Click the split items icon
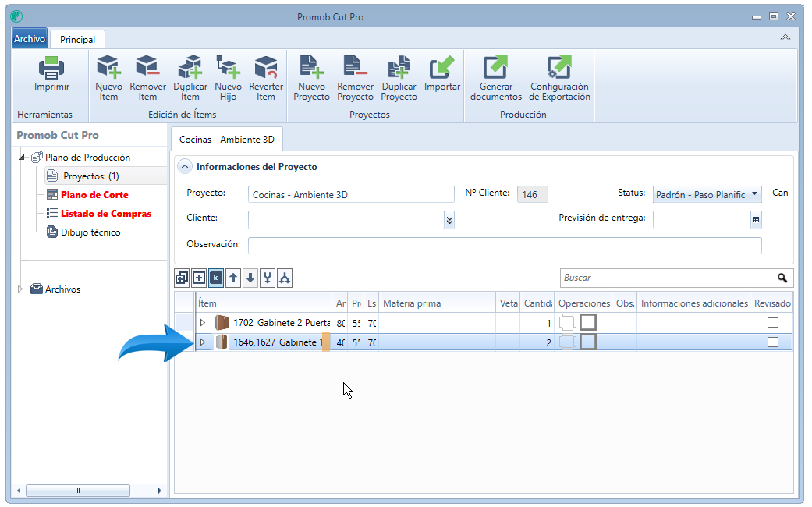This screenshot has height=507, width=812. point(284,278)
